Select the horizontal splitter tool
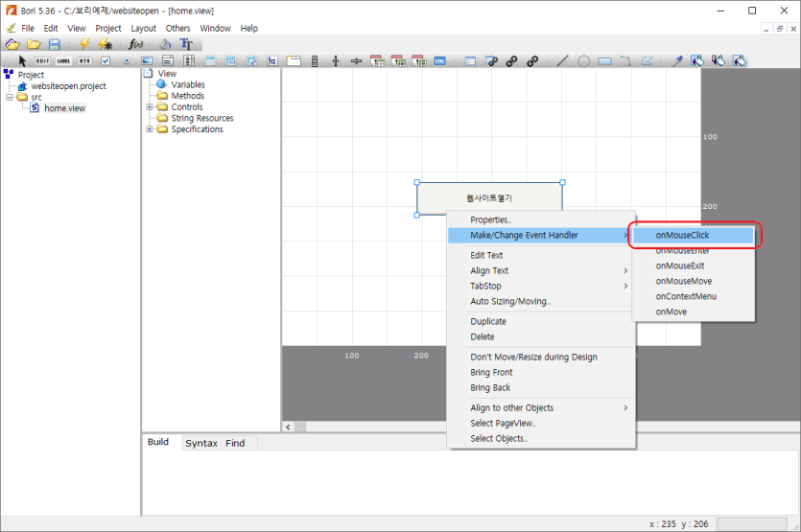Image resolution: width=801 pixels, height=532 pixels. pyautogui.click(x=357, y=60)
